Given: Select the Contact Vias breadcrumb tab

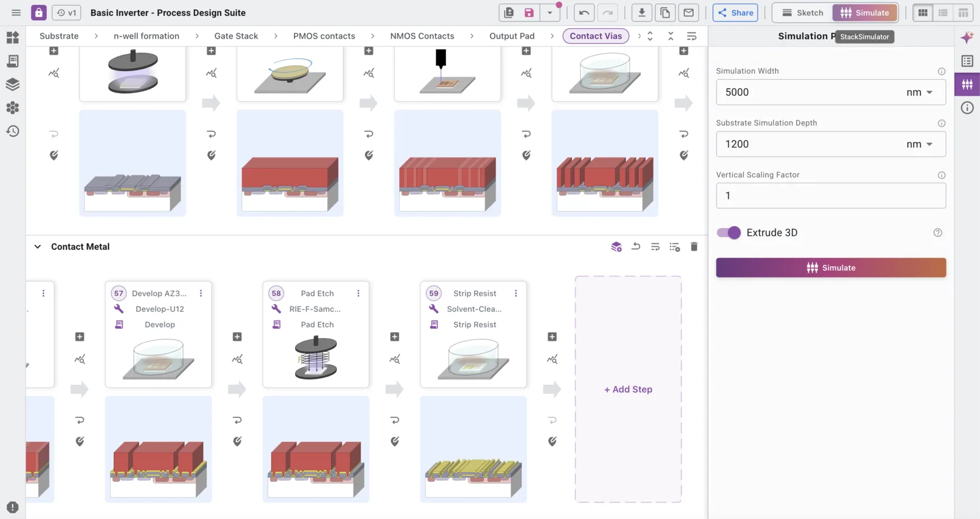Looking at the screenshot, I should (x=596, y=36).
